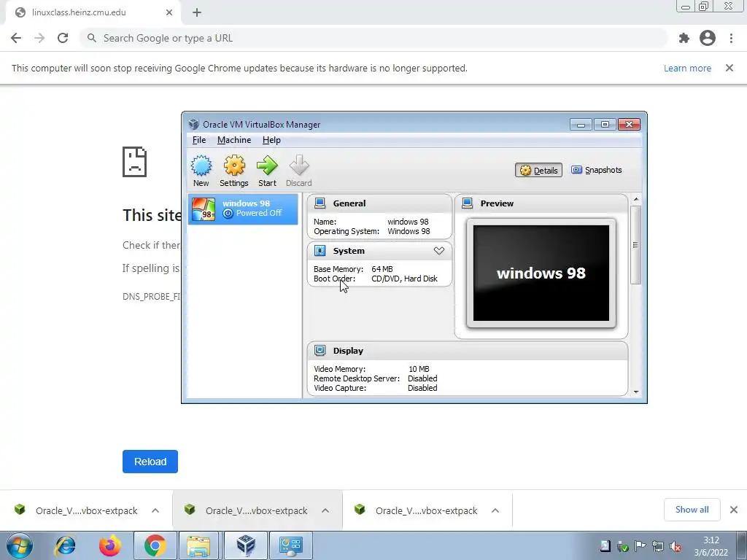Open the File menu in VirtualBox

tap(199, 140)
